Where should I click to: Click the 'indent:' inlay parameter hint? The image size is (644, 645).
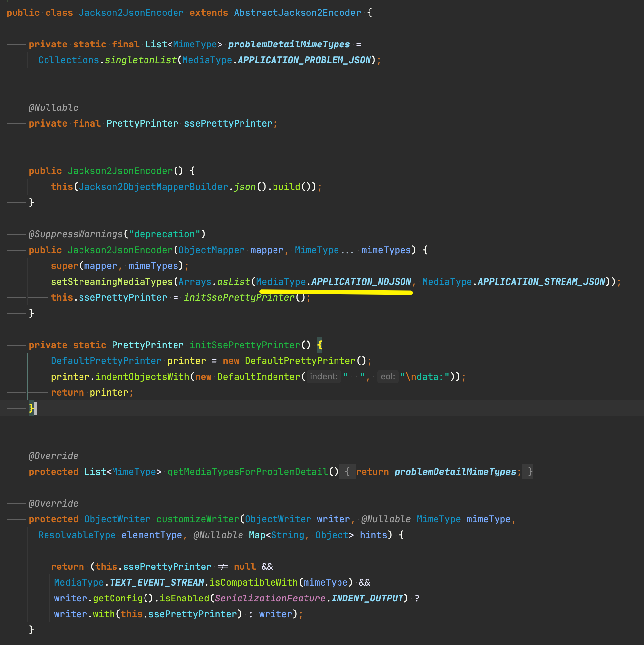click(323, 377)
